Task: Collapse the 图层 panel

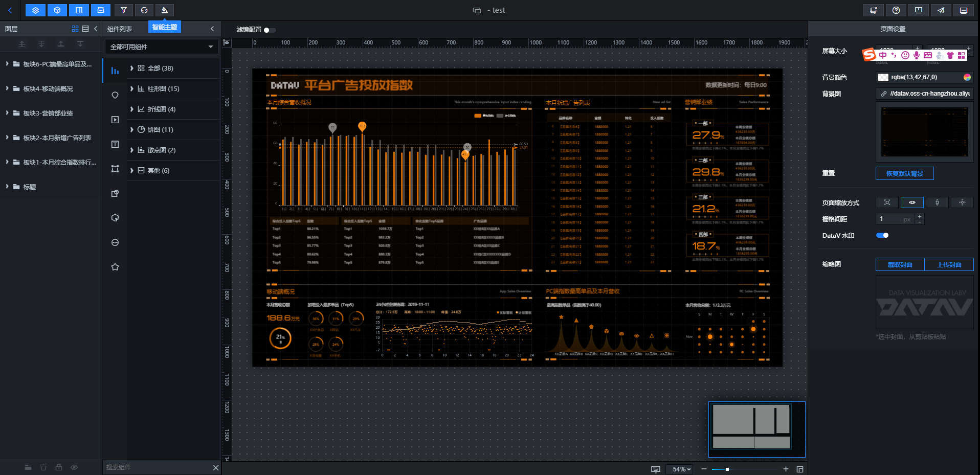Action: pyautogui.click(x=96, y=29)
